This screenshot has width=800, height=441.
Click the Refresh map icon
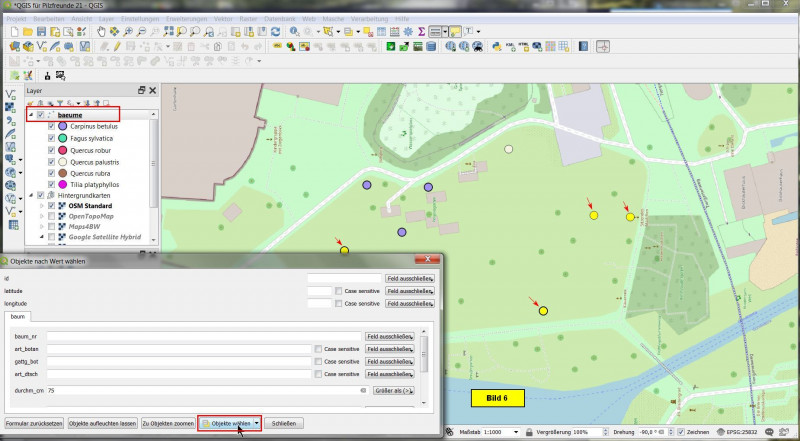(x=275, y=32)
